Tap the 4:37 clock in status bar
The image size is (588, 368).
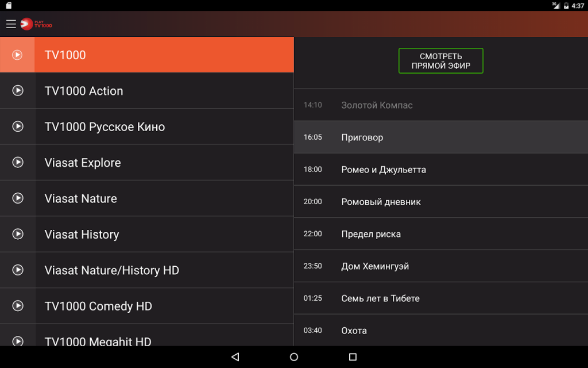coord(578,6)
